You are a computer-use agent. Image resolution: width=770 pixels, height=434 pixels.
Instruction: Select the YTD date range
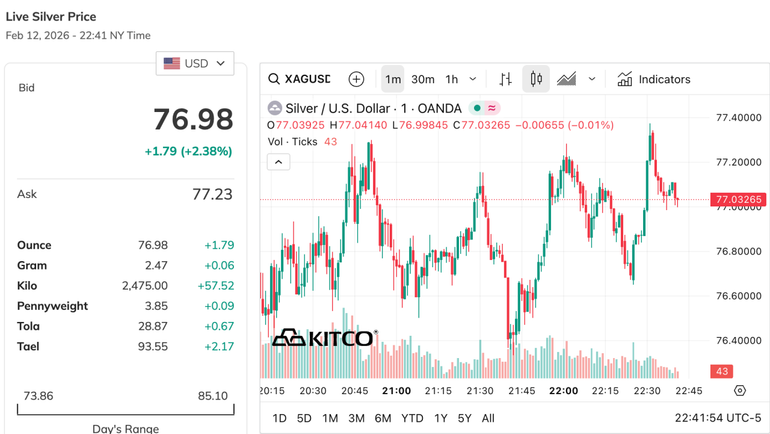point(411,418)
